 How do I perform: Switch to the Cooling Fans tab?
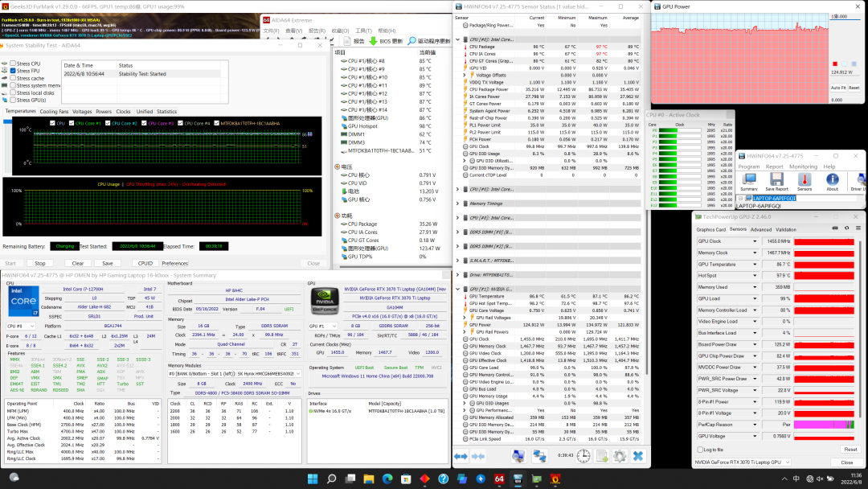[54, 112]
